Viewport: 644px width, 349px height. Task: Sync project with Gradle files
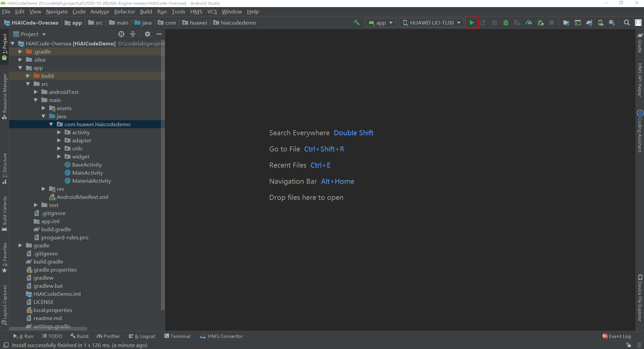[x=590, y=23]
